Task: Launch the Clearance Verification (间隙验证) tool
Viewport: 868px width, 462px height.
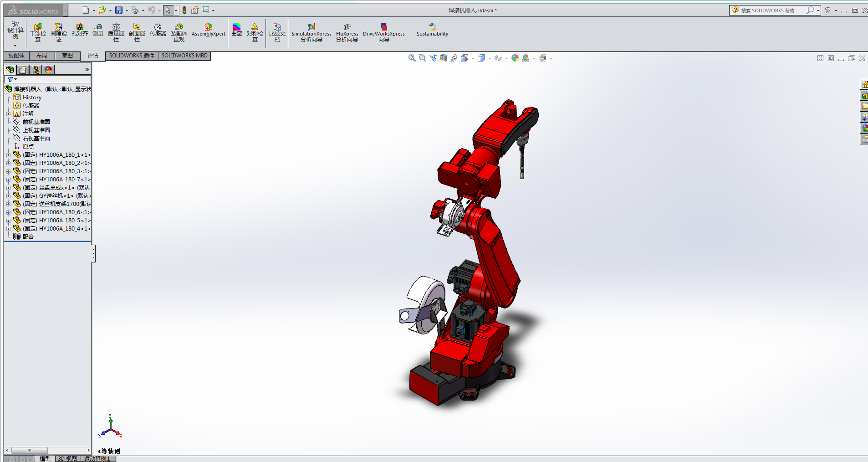Action: 59,33
